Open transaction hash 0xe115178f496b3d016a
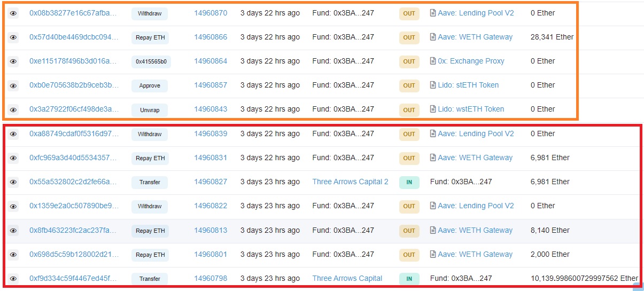Screen dimensions: 644x291 pos(74,61)
